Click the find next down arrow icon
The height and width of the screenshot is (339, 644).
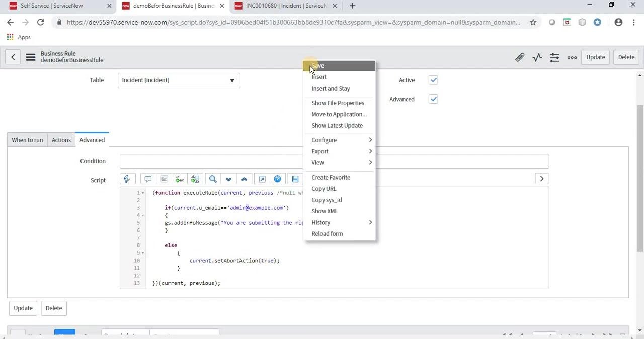click(x=228, y=179)
